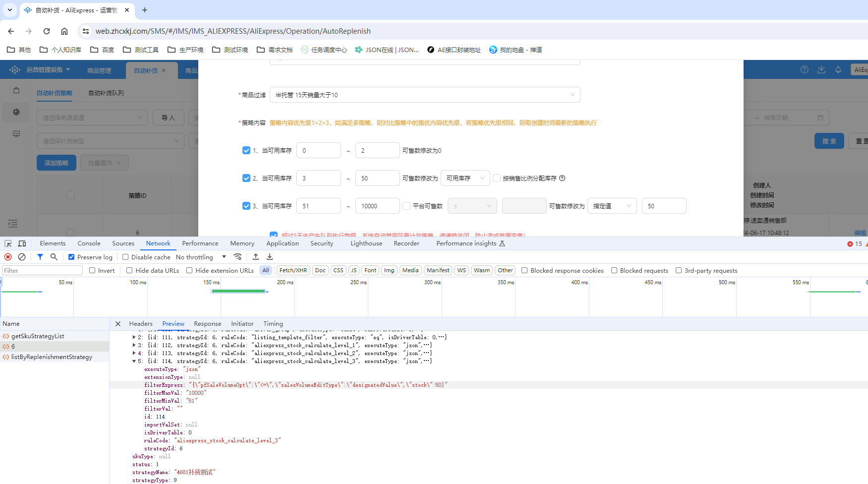Open the No throttling dropdown

[201, 257]
